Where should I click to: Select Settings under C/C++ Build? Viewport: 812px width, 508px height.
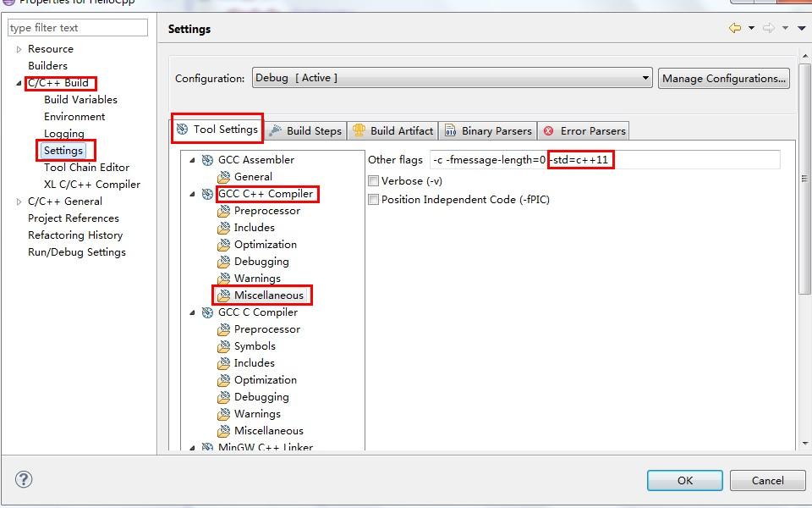tap(63, 151)
